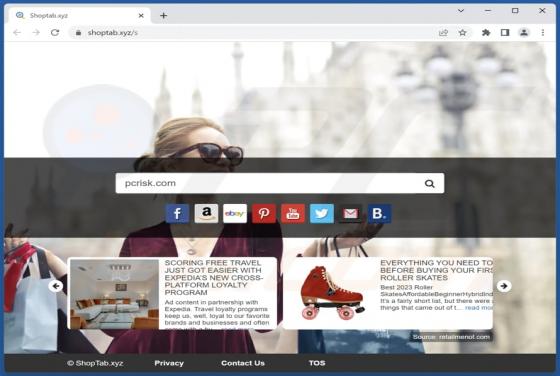
Task: Share this page via share icon
Action: coord(443,32)
